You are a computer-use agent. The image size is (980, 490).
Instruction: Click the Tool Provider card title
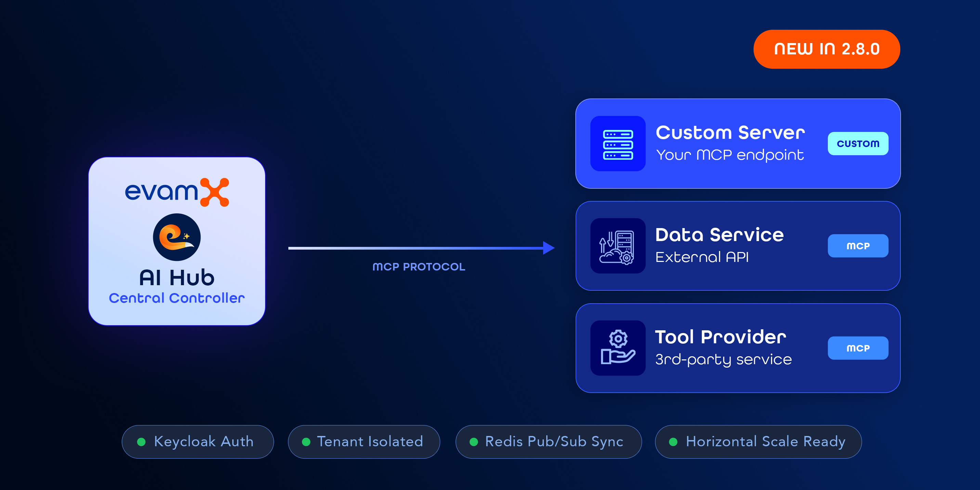(720, 337)
